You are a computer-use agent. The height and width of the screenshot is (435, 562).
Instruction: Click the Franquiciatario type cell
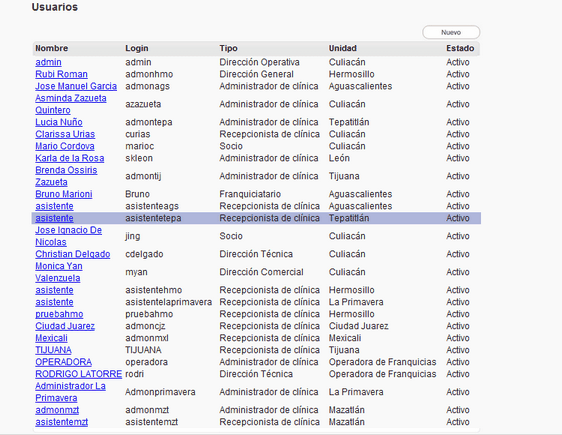point(250,194)
